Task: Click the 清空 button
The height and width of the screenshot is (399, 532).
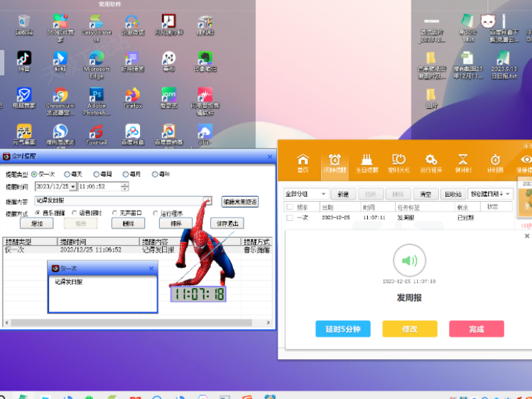Action: click(425, 194)
